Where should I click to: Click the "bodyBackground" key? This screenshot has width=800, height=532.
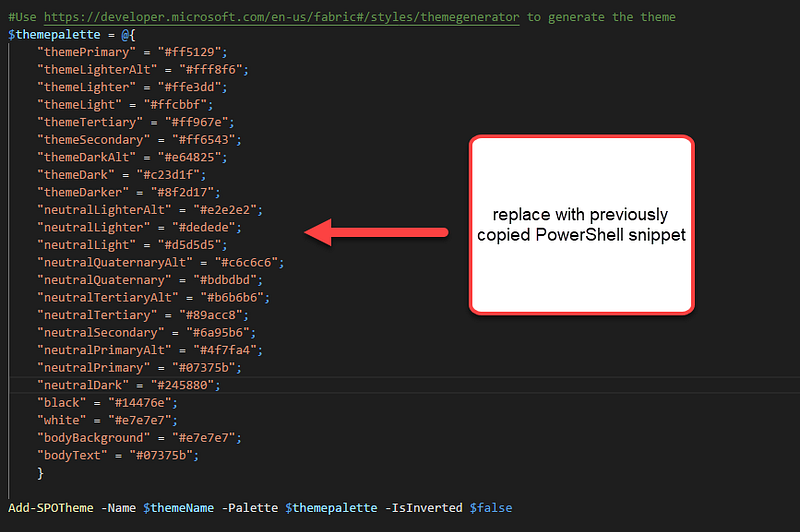pyautogui.click(x=94, y=438)
